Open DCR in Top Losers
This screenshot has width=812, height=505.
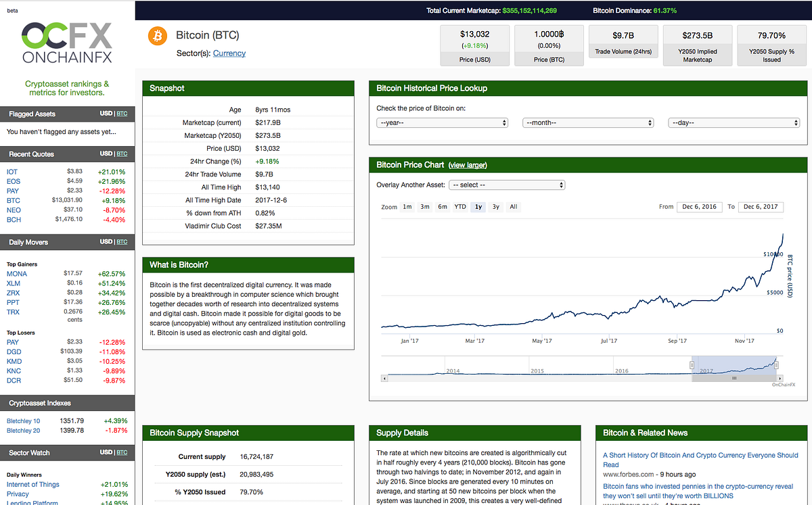(14, 381)
